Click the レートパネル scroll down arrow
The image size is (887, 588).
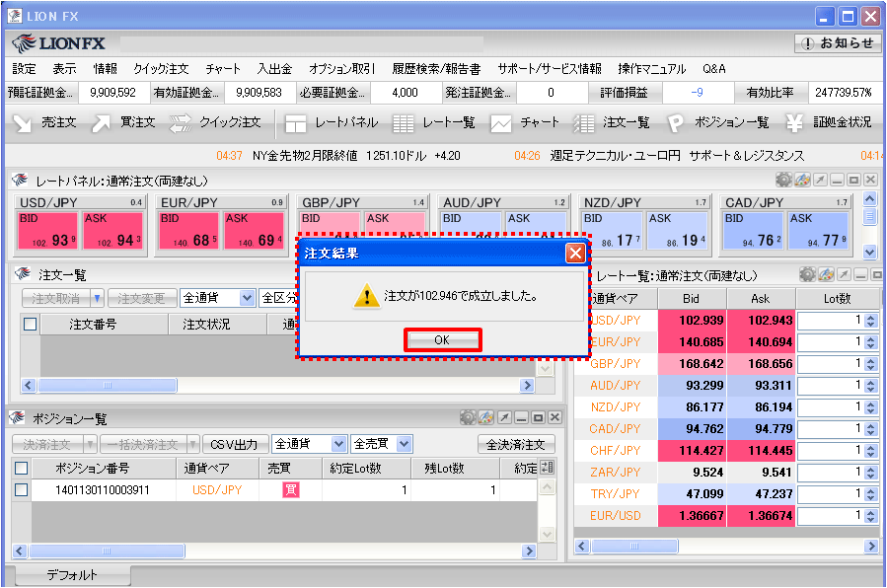pos(869,251)
